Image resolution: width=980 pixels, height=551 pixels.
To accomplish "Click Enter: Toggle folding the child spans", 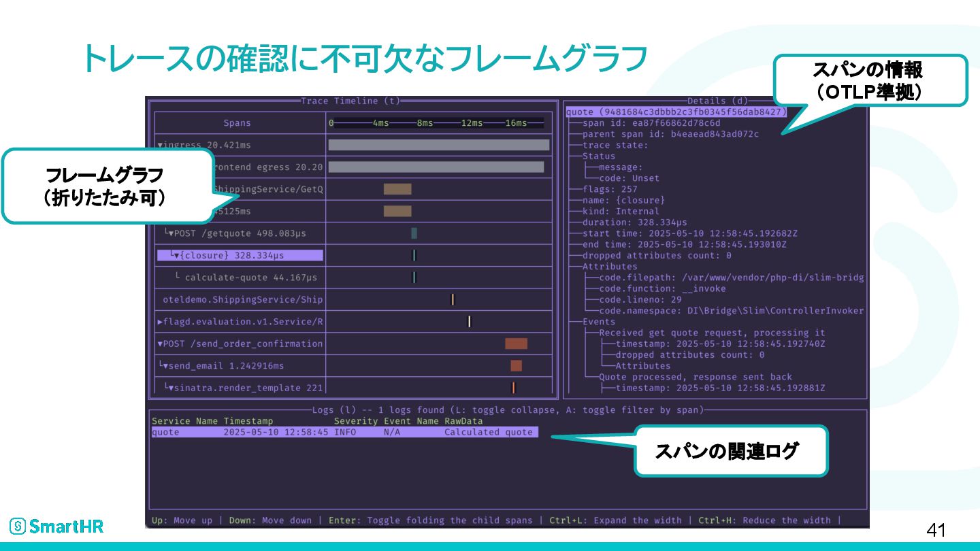I will point(430,520).
